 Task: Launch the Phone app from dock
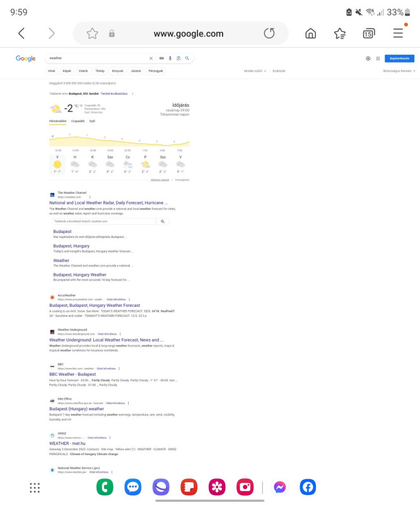[x=105, y=487]
